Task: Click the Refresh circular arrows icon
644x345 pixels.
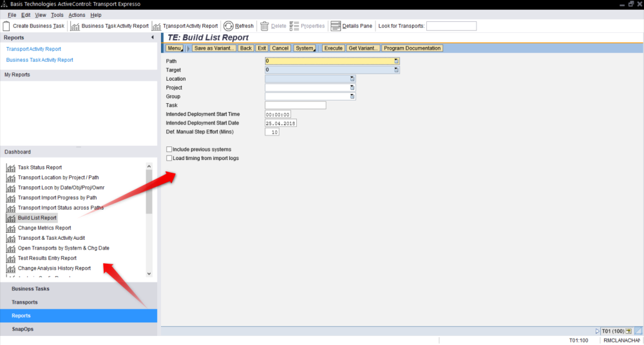Action: coord(229,26)
